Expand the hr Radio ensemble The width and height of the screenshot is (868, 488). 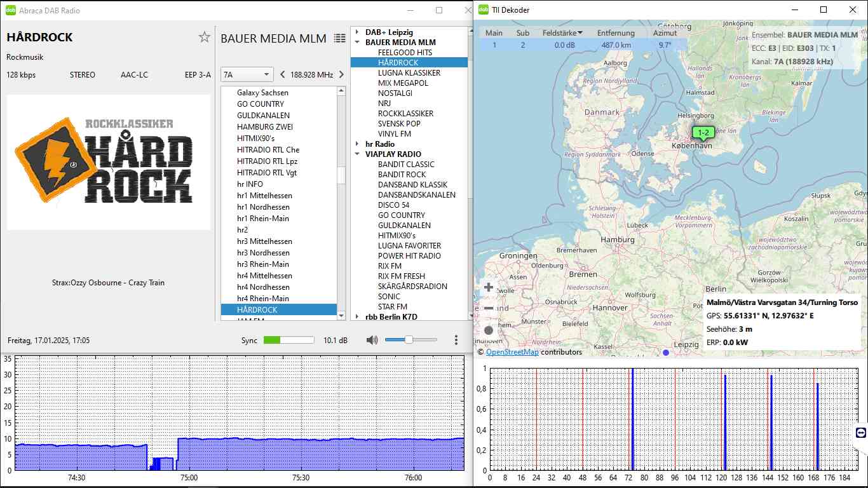pyautogui.click(x=357, y=144)
